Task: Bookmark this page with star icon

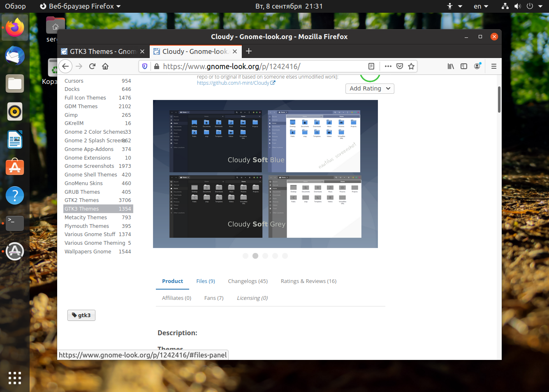Action: click(411, 66)
